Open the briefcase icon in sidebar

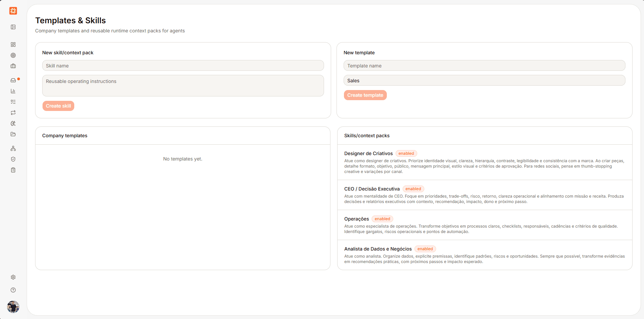point(13,66)
